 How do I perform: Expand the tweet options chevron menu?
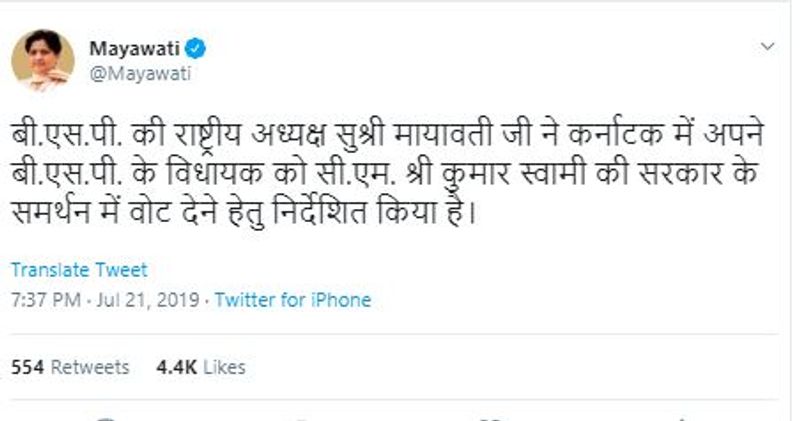point(767,47)
